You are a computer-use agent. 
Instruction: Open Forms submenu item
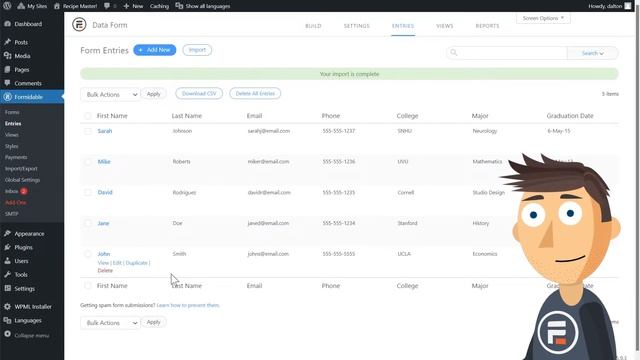(x=12, y=112)
